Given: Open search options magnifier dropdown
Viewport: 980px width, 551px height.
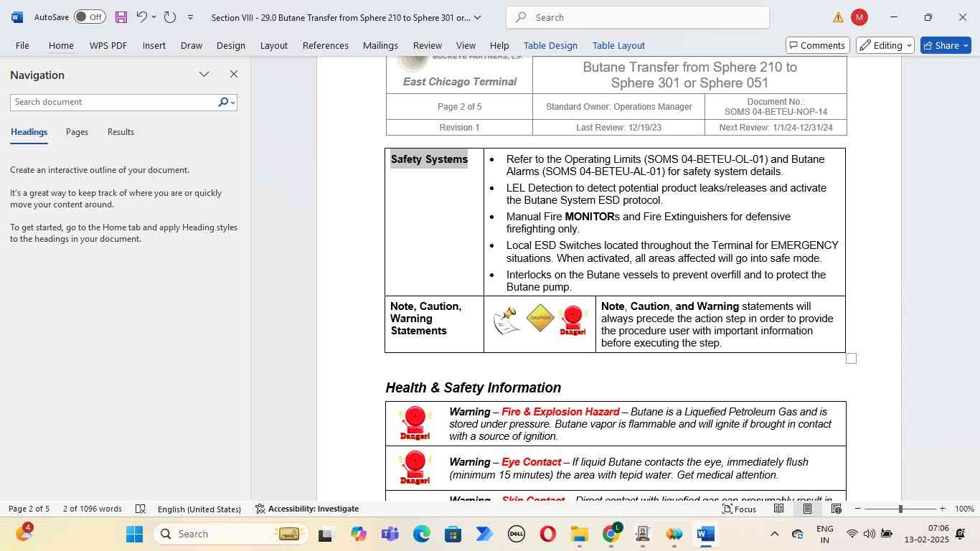Looking at the screenshot, I should pyautogui.click(x=227, y=102).
